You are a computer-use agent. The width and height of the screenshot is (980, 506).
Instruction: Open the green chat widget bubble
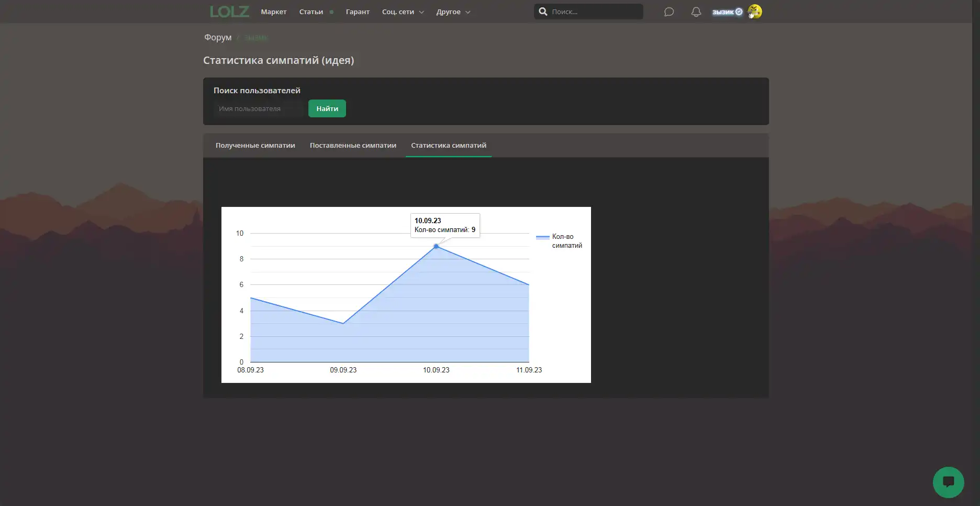click(x=948, y=482)
